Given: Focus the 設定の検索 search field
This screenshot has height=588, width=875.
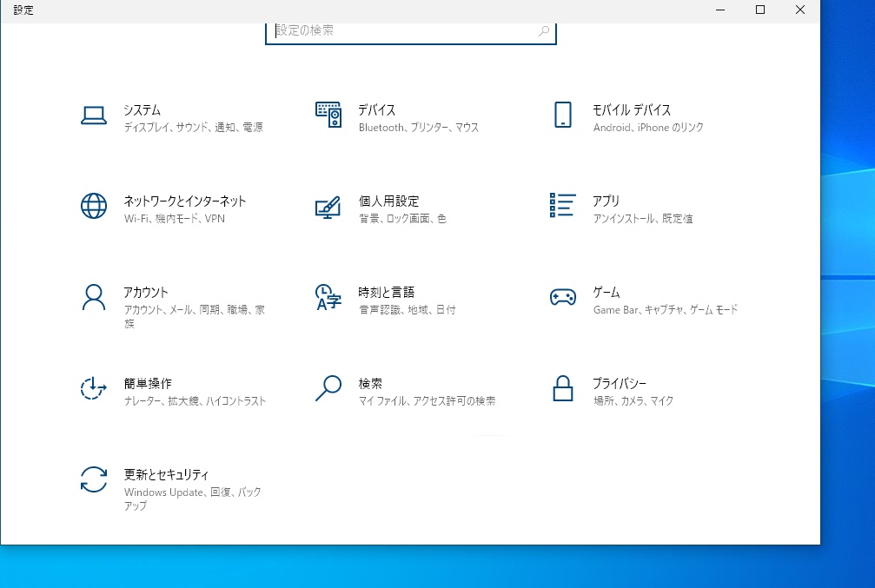Looking at the screenshot, I should pyautogui.click(x=411, y=32).
